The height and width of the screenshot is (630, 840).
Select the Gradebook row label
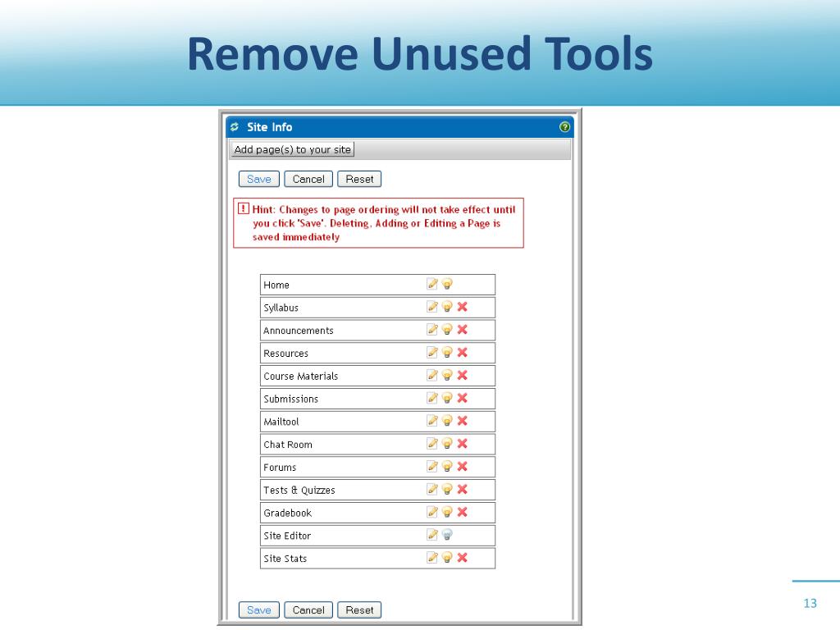[288, 513]
